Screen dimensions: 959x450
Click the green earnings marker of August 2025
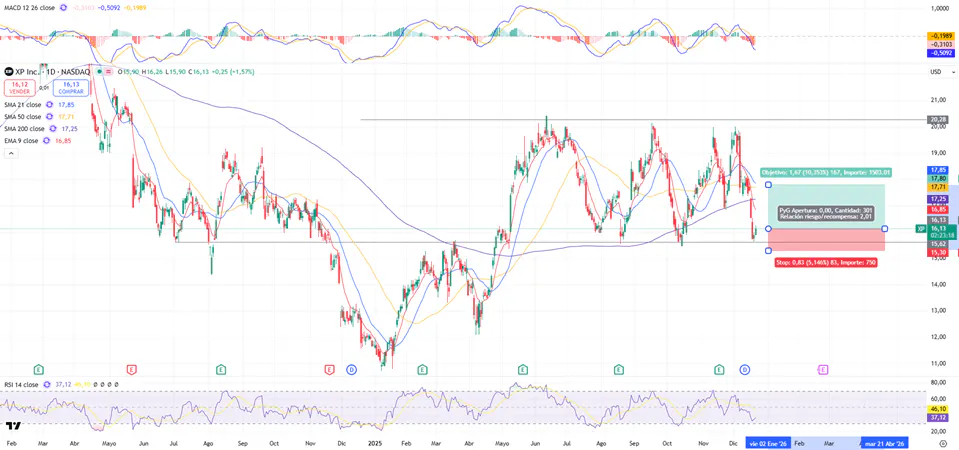coord(619,369)
